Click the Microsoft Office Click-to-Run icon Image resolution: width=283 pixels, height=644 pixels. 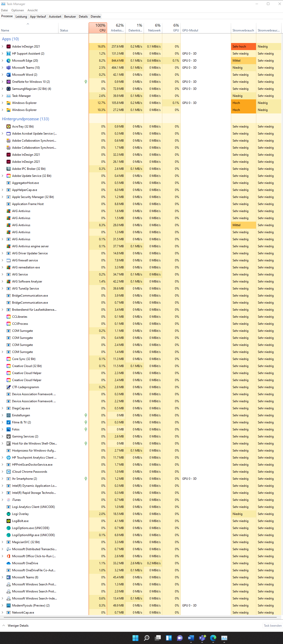9,556
